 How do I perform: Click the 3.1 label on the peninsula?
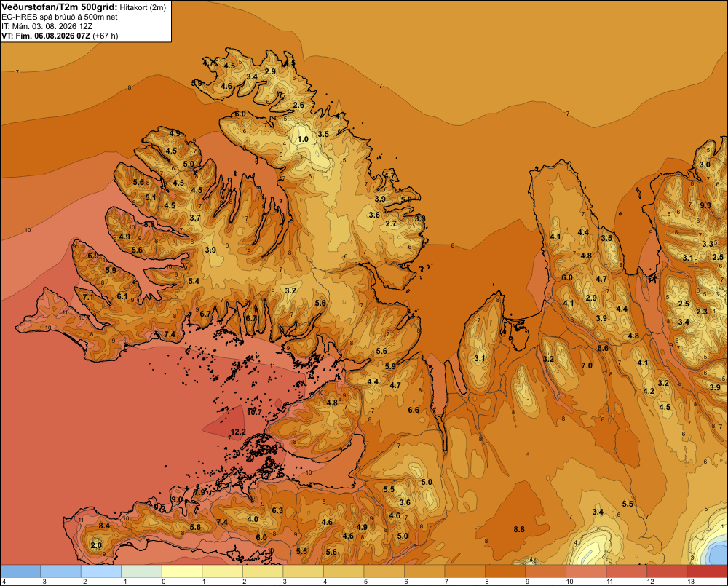click(480, 358)
